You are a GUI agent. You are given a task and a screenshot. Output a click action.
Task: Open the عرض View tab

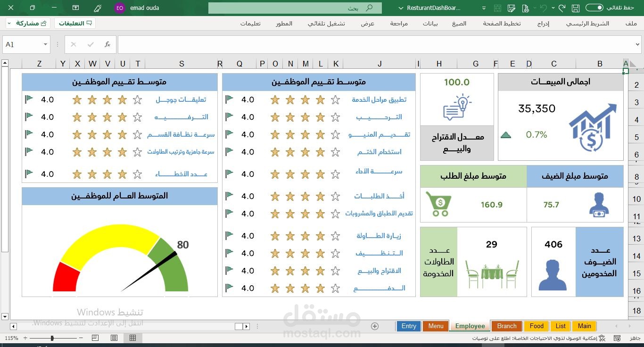pos(368,24)
